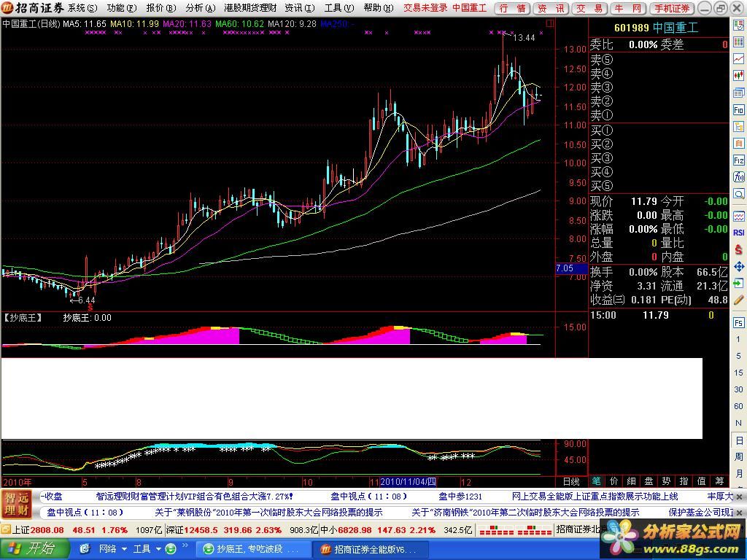Open the 工具(V) menu
The height and width of the screenshot is (560, 747).
click(339, 8)
